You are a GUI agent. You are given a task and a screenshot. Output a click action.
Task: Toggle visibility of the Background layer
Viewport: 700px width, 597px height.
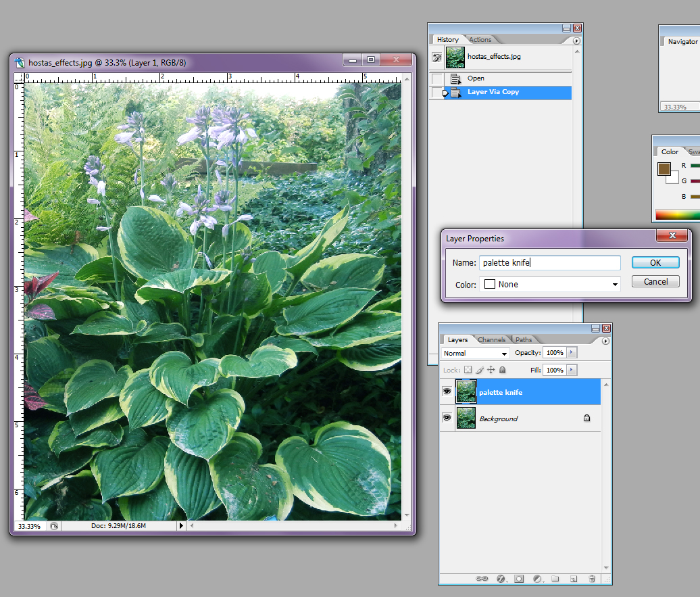447,418
